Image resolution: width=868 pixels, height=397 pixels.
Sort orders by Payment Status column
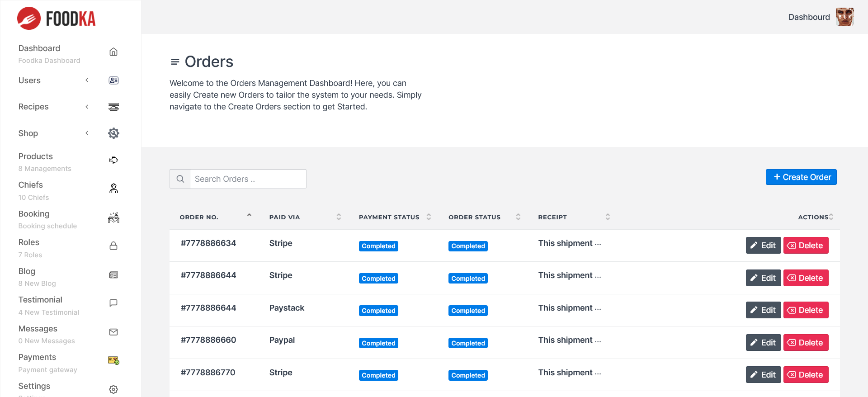tap(429, 217)
